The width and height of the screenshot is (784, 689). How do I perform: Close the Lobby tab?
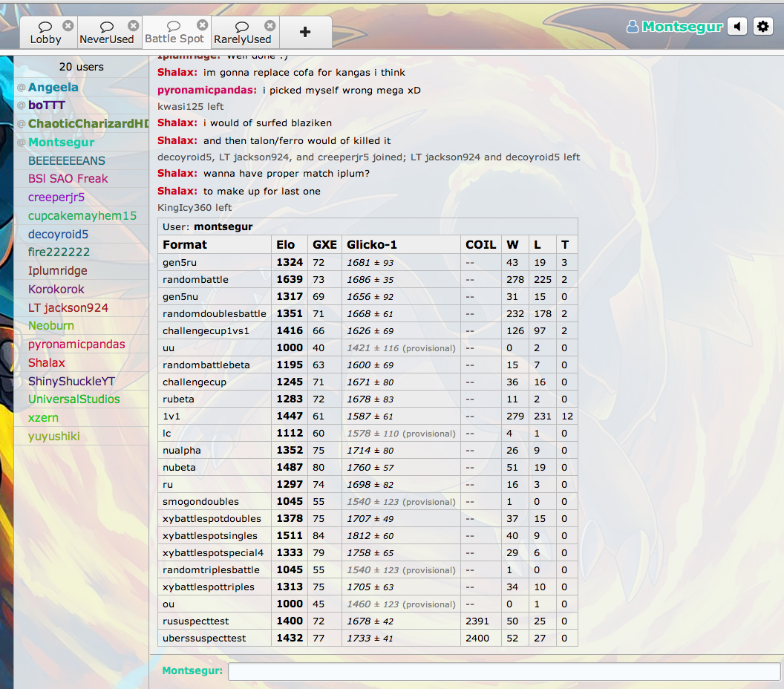(68, 25)
